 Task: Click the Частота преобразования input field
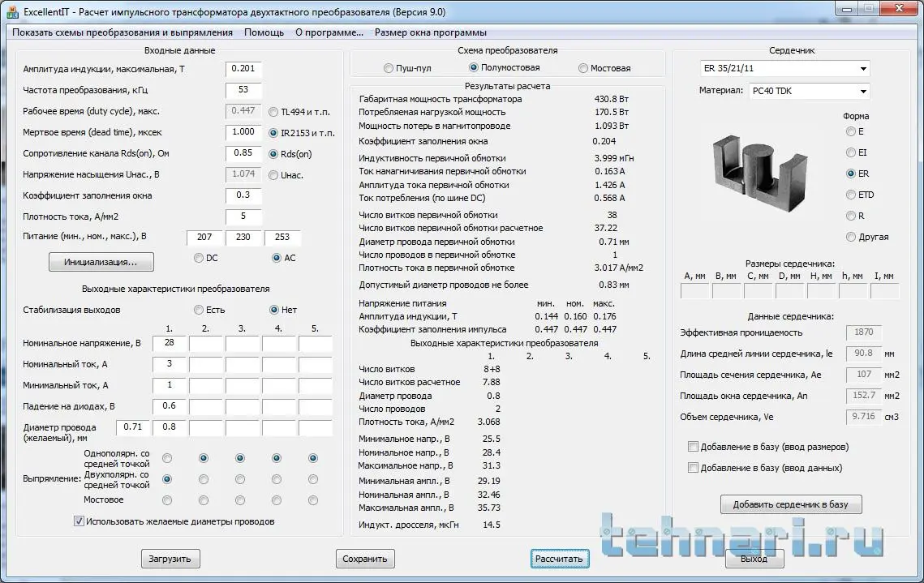click(243, 90)
